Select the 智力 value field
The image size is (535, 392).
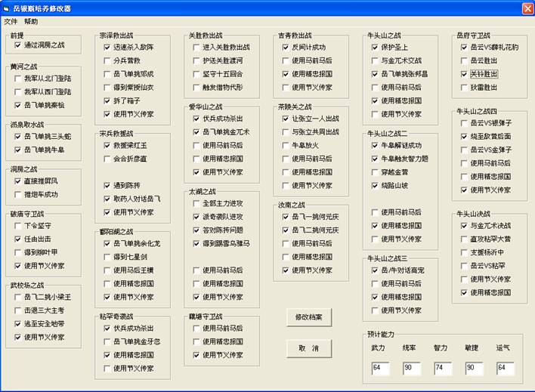[441, 367]
